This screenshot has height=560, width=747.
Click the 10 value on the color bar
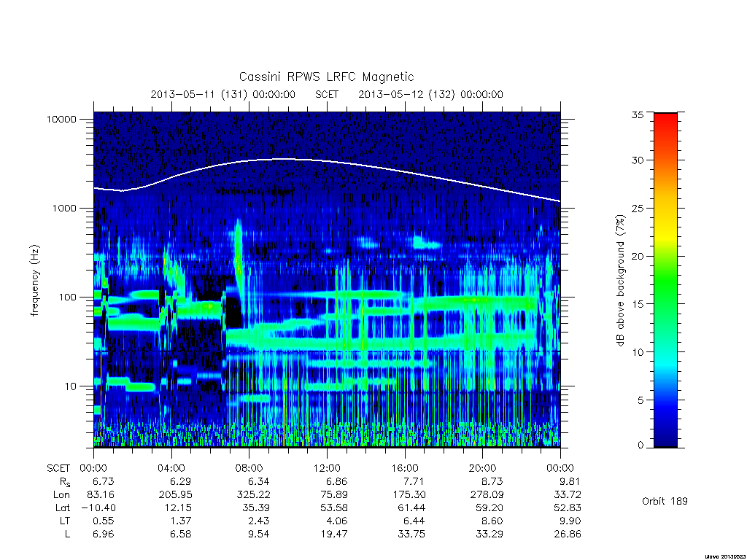click(637, 352)
